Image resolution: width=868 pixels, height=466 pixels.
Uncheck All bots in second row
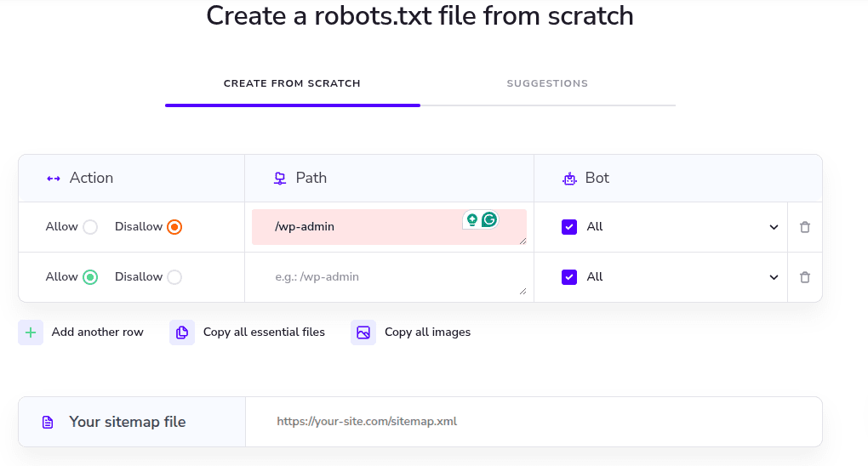point(569,277)
